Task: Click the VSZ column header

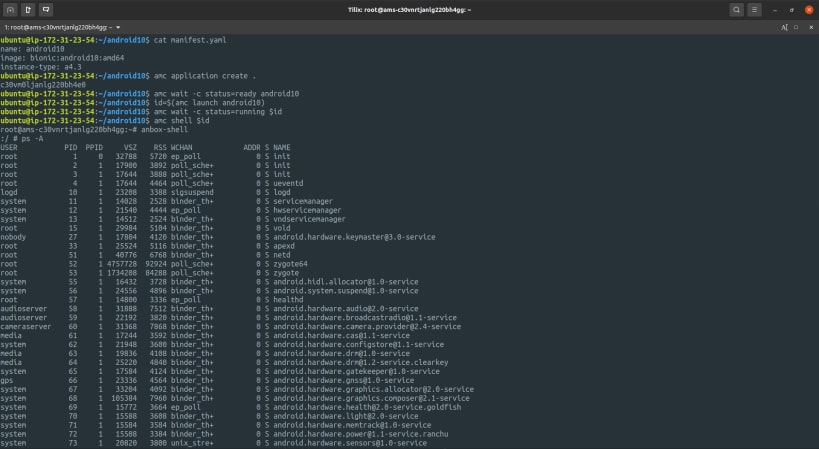Action: pyautogui.click(x=131, y=147)
